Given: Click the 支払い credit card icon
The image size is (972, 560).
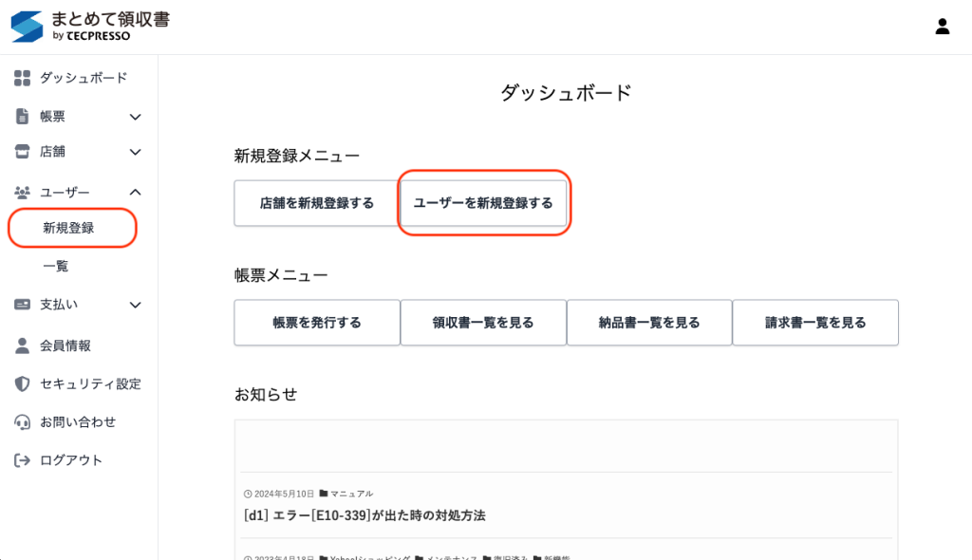Looking at the screenshot, I should click(23, 305).
